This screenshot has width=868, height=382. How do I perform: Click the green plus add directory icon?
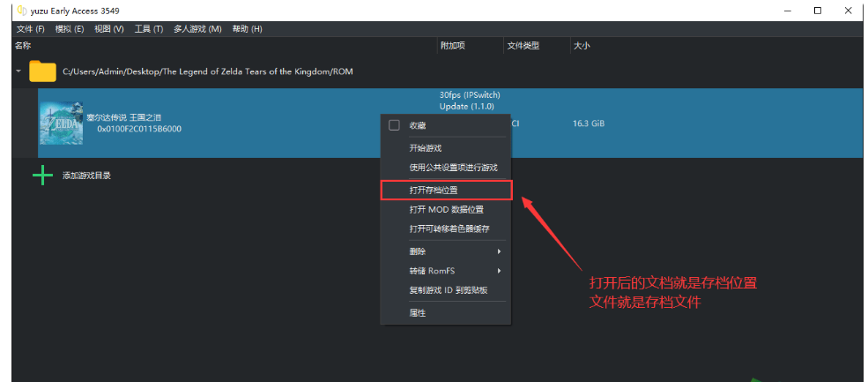(x=42, y=176)
